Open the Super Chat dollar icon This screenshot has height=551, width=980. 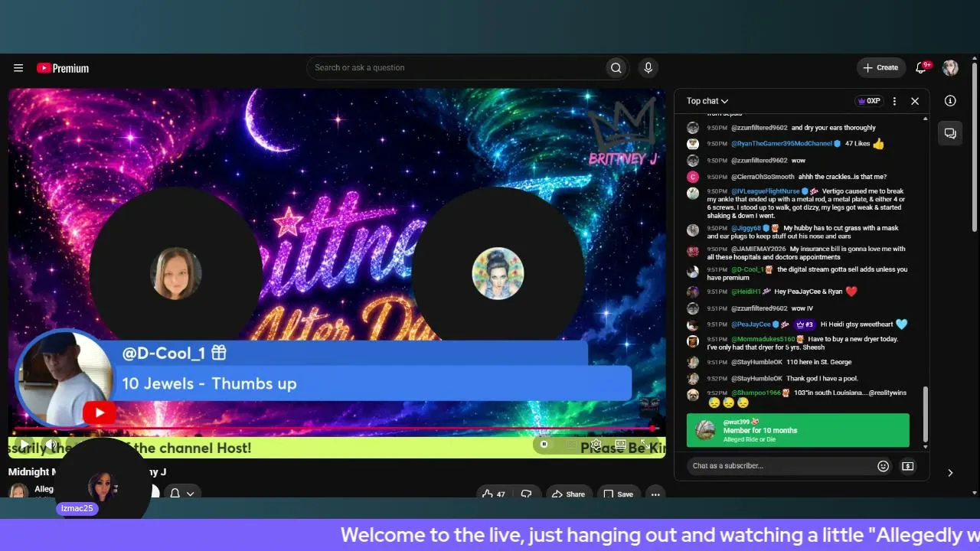[907, 466]
